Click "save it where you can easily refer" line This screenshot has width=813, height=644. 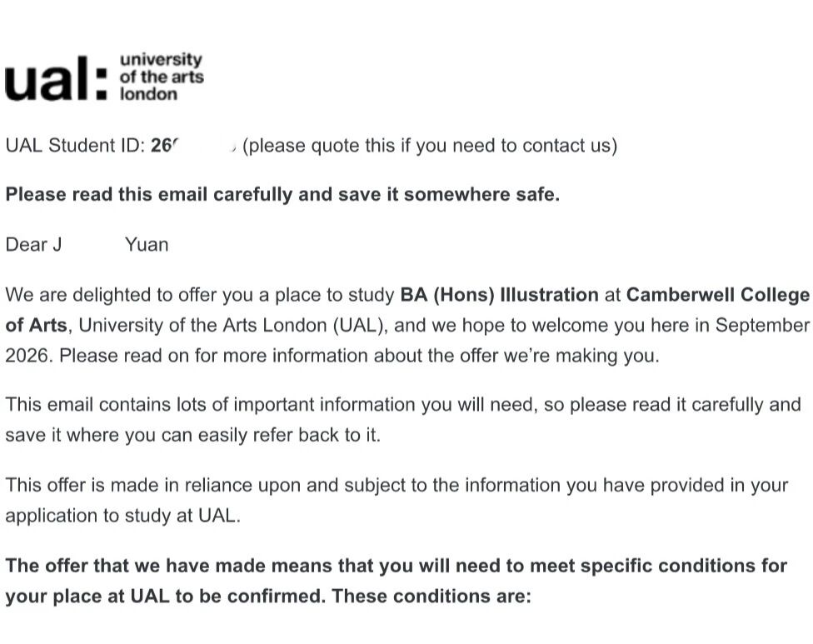click(192, 435)
